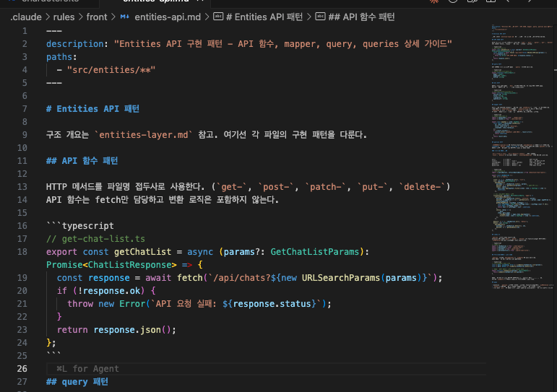Click the '// get-chat-list.ts' comment

[95, 239]
